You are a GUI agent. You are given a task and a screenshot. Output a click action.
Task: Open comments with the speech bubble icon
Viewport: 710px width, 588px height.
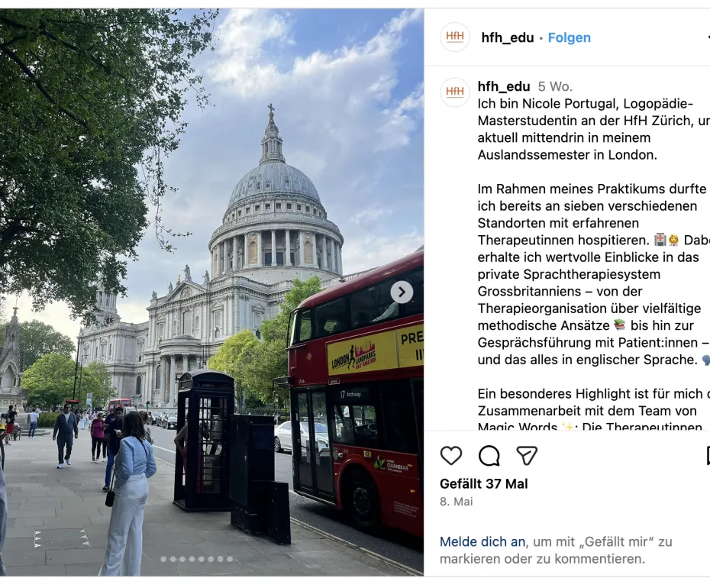point(489,455)
